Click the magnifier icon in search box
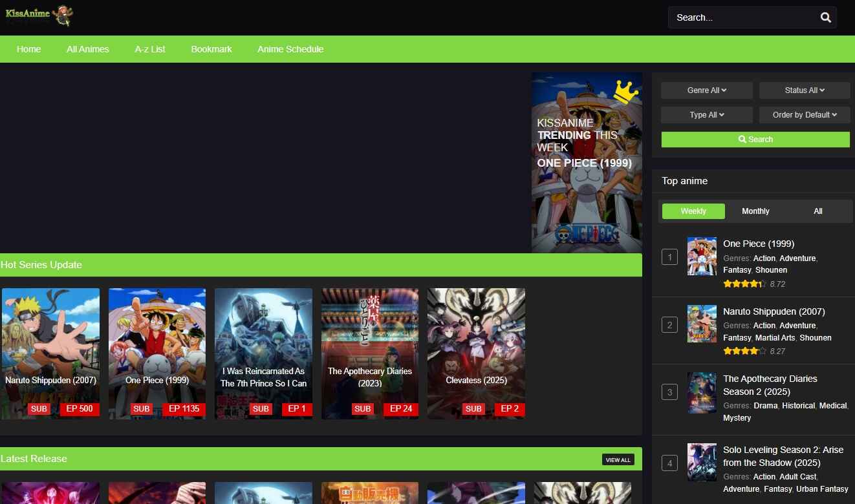 tap(825, 17)
